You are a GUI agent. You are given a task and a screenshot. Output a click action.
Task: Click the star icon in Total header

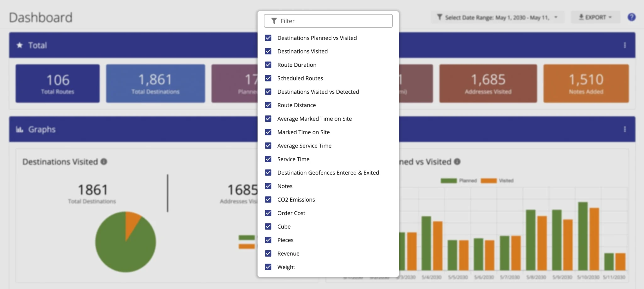(x=19, y=45)
